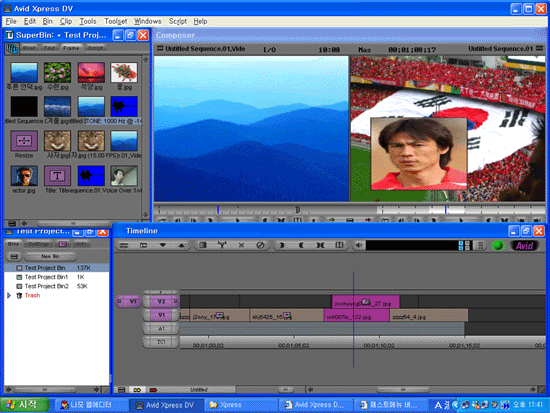
Task: Click the Start button on taskbar
Action: click(24, 405)
